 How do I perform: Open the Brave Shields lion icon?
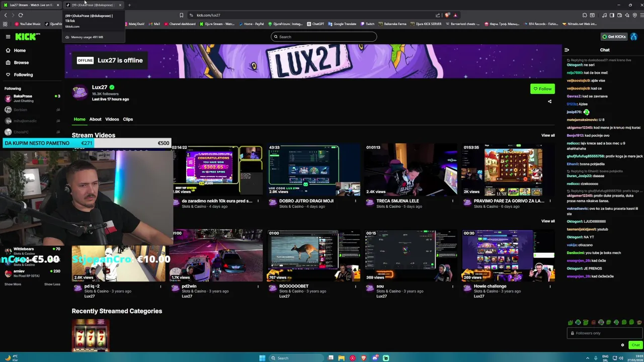pyautogui.click(x=447, y=15)
